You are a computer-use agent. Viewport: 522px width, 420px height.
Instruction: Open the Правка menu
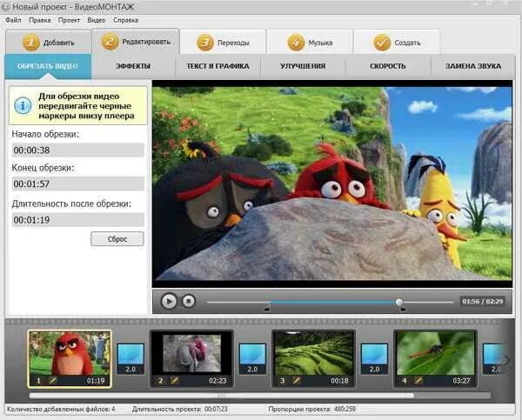(40, 20)
